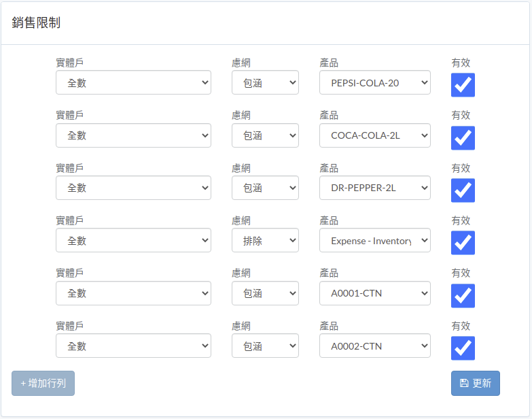Save changes with 更新 button
This screenshot has height=419, width=532.
[x=476, y=384]
